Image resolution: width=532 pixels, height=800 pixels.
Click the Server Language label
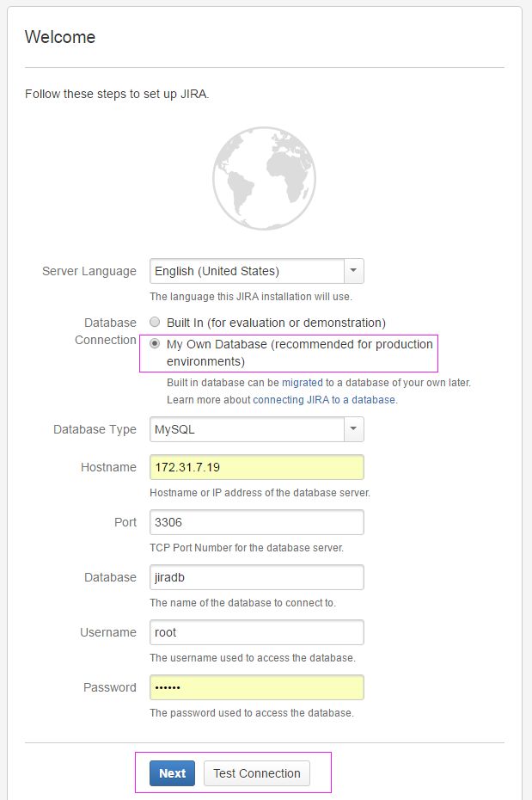[x=89, y=271]
